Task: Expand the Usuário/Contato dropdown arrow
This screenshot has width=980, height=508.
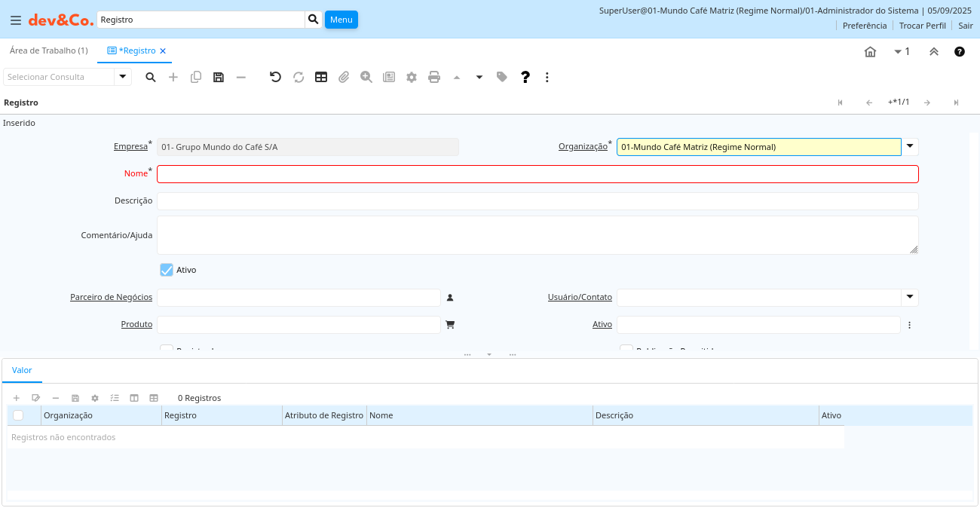Action: pos(910,297)
